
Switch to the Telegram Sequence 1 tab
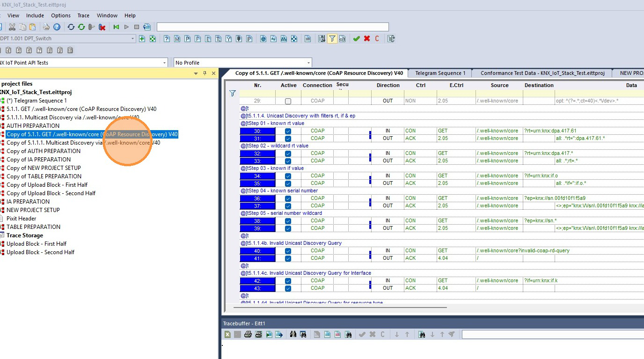(440, 73)
